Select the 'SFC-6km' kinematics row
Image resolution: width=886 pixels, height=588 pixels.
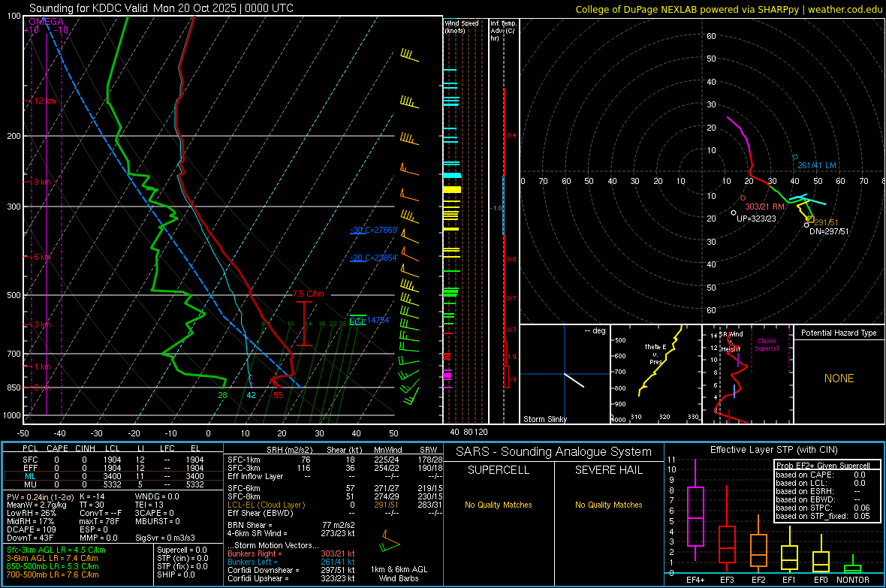(x=335, y=488)
